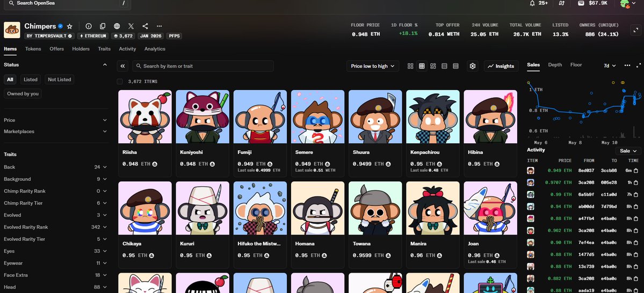Expand Chimp Rarity Tier trait

tap(55, 203)
